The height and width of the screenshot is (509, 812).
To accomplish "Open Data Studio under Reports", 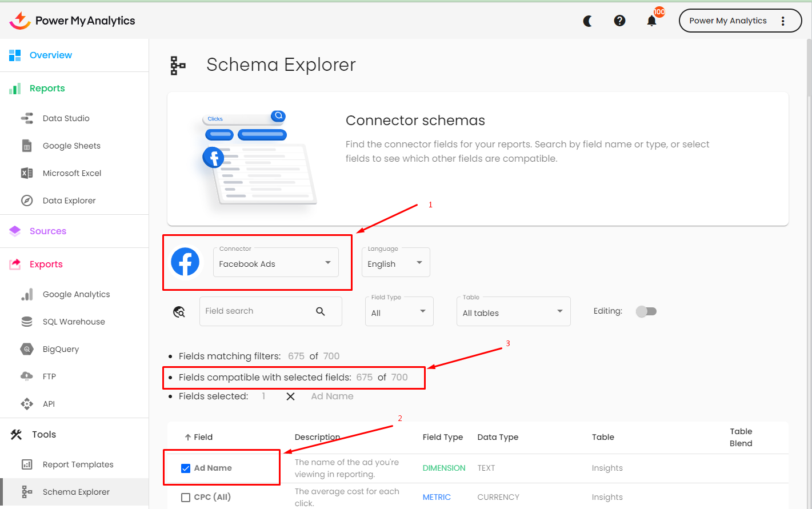I will click(66, 118).
